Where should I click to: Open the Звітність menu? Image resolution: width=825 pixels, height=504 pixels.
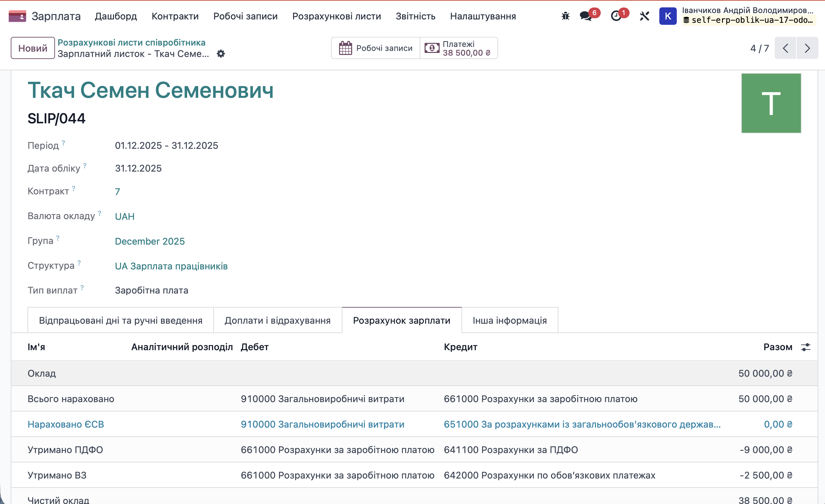416,16
